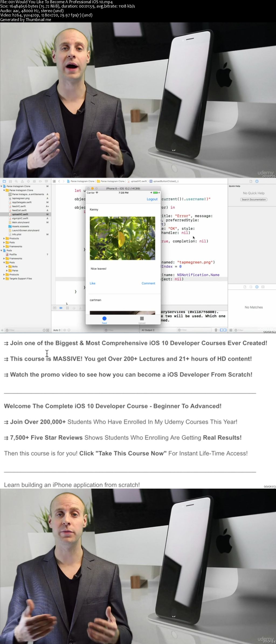The width and height of the screenshot is (276, 644).
Task: Show the Quick Help inspector icon
Action: pos(257,181)
